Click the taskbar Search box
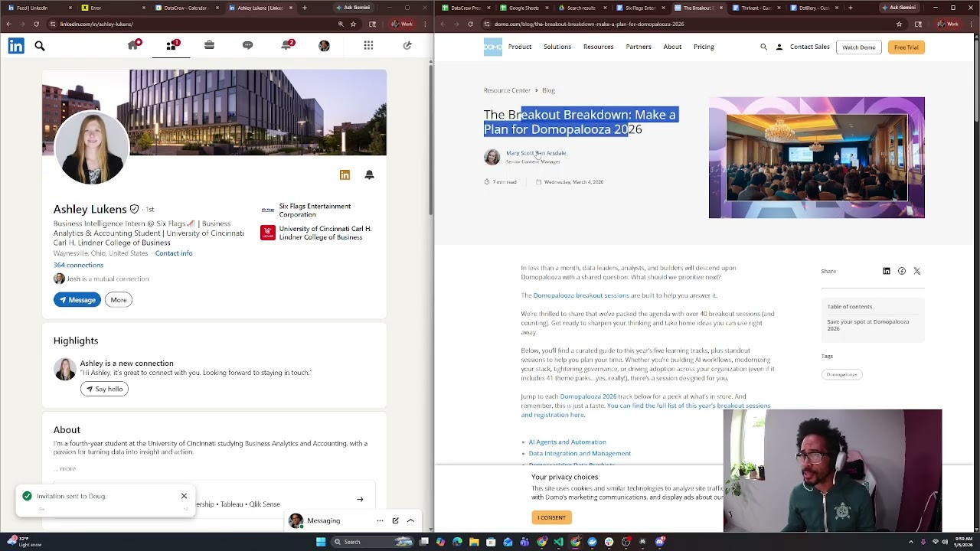The height and width of the screenshot is (551, 980). click(x=374, y=542)
